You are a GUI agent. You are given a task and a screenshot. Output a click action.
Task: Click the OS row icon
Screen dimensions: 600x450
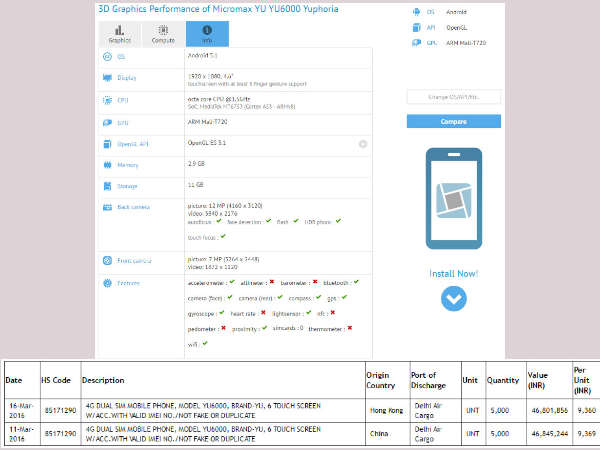click(107, 57)
